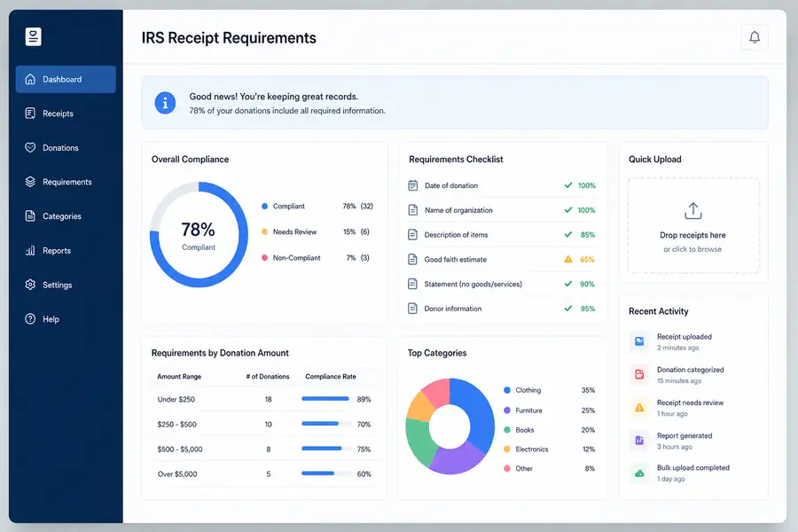This screenshot has height=532, width=798.
Task: Click document icon beside Description of items
Action: point(412,235)
